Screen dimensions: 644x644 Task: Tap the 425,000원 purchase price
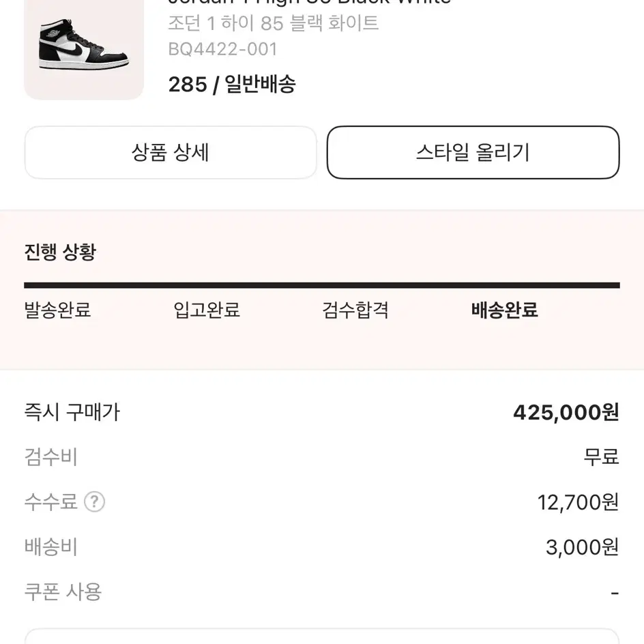pyautogui.click(x=566, y=412)
